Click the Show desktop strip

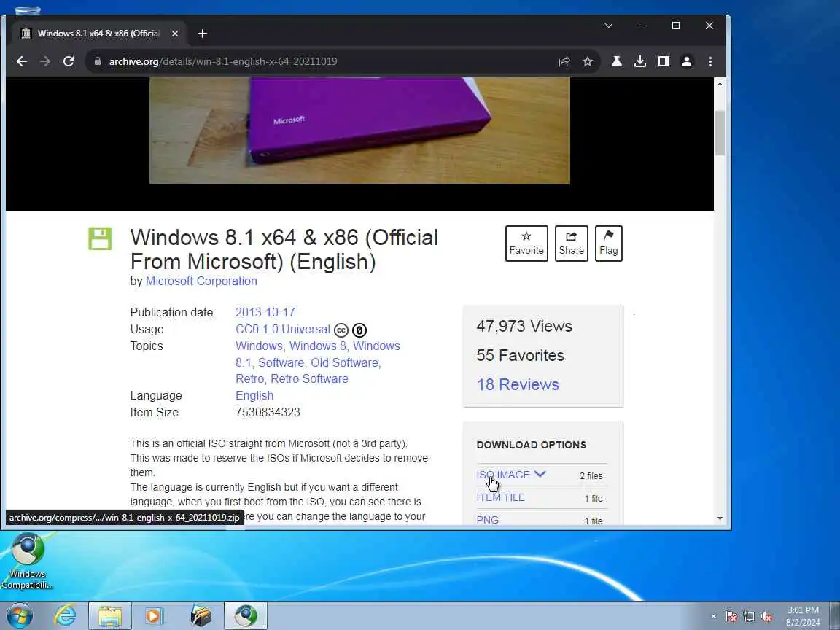(835, 615)
